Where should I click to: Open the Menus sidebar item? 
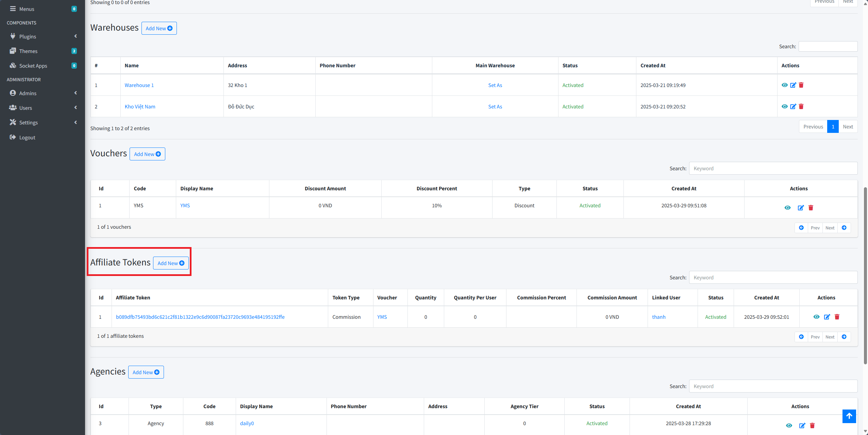(x=43, y=9)
